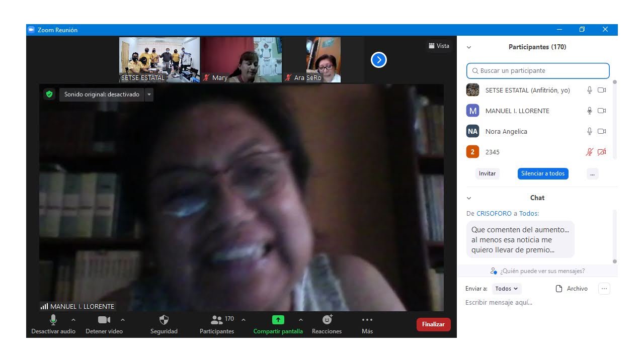This screenshot has width=644, height=362.
Task: Open dropdown arrow next to Sonido original
Action: pos(149,95)
